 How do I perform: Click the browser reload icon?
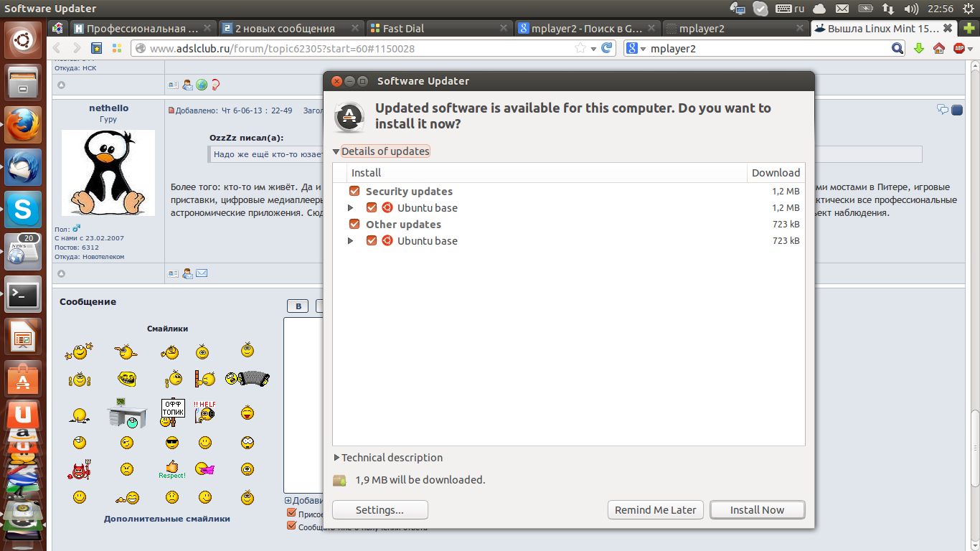(607, 49)
